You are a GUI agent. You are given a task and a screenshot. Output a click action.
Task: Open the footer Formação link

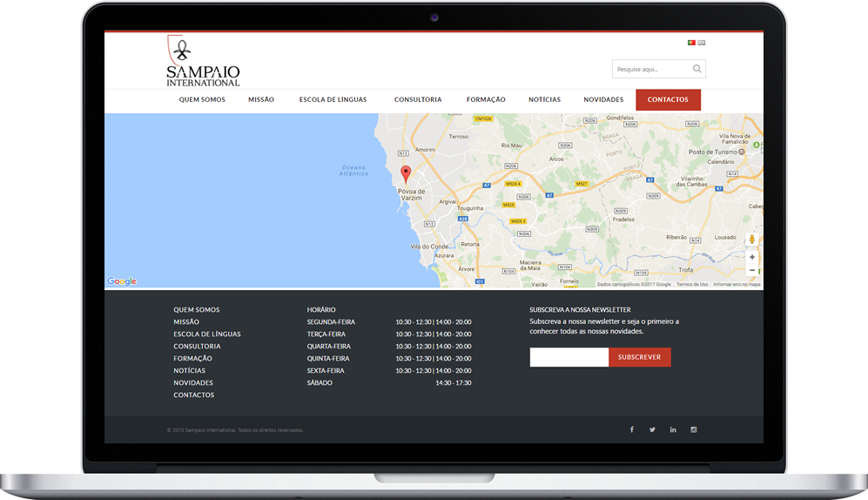[192, 358]
